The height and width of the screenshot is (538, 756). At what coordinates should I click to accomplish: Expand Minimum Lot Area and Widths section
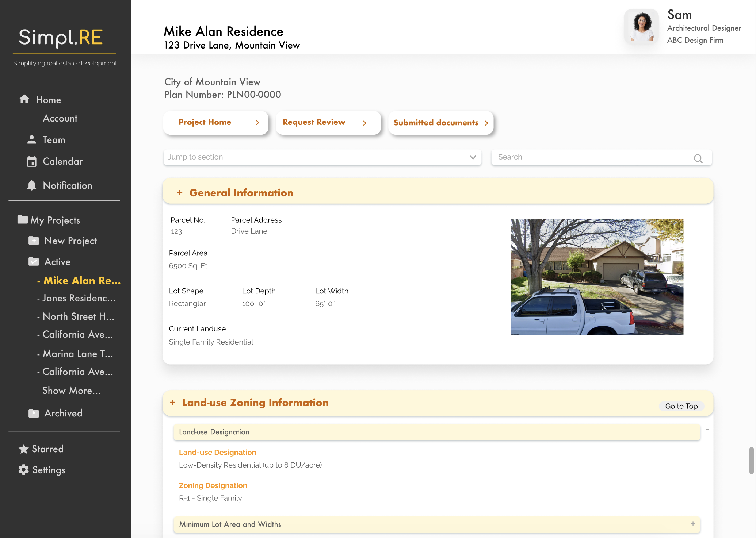tap(693, 524)
